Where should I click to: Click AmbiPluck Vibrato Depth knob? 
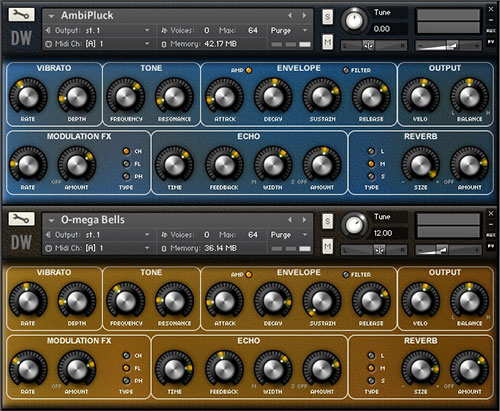[x=77, y=96]
